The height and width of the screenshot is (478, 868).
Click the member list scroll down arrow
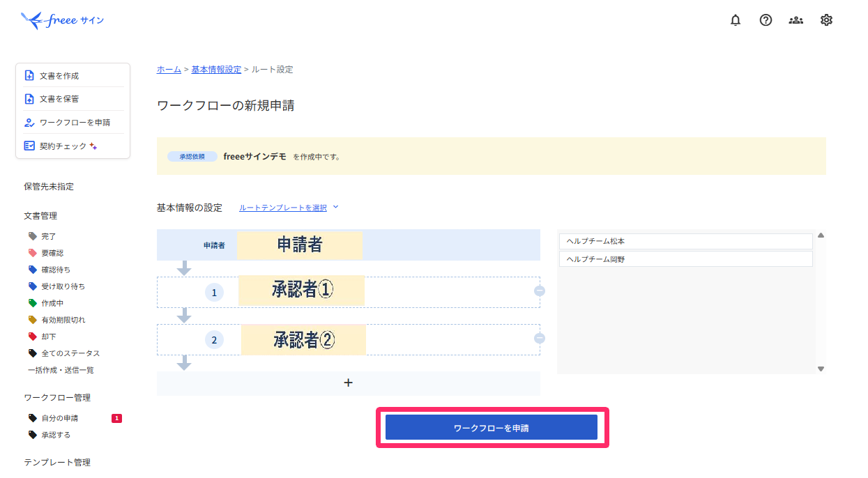pos(821,369)
